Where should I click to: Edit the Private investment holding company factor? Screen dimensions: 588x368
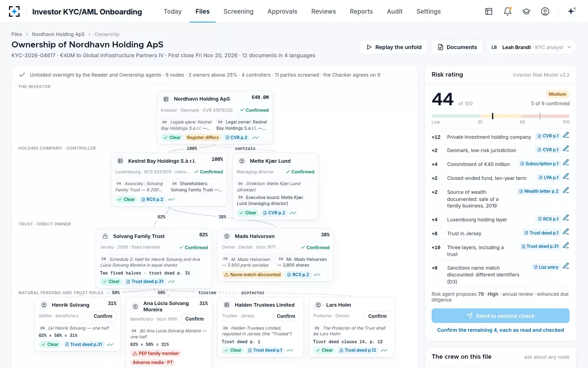click(566, 135)
